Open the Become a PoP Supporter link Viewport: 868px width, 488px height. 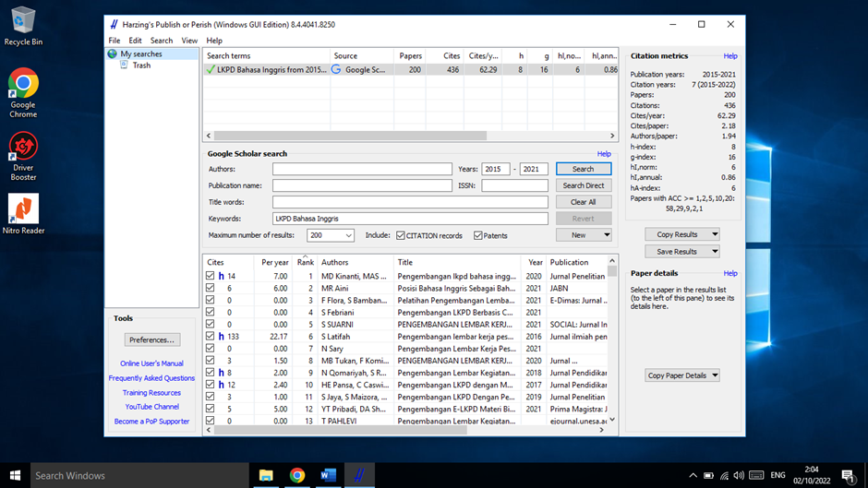151,421
